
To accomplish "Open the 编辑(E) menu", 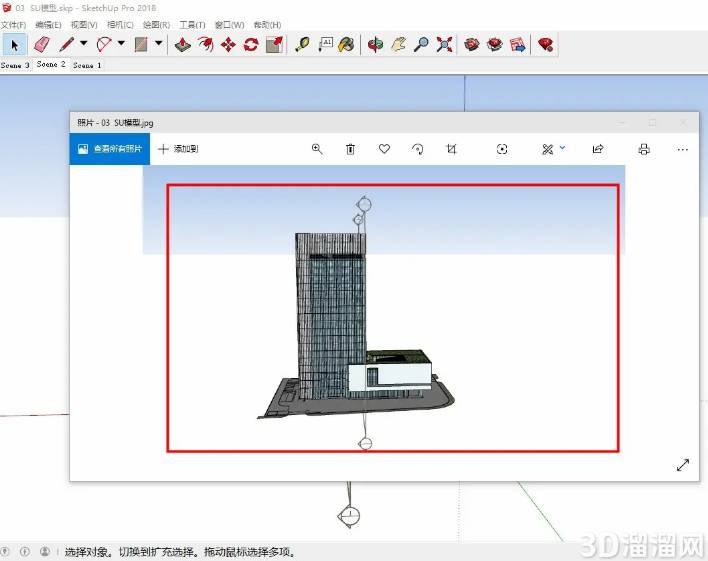I will 48,25.
